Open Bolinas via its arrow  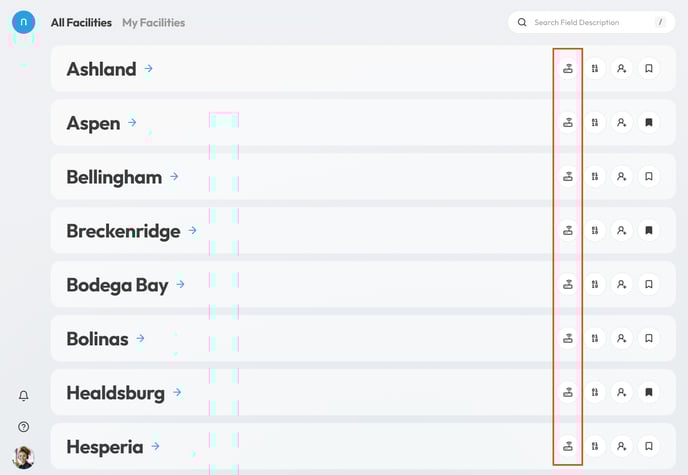click(140, 338)
